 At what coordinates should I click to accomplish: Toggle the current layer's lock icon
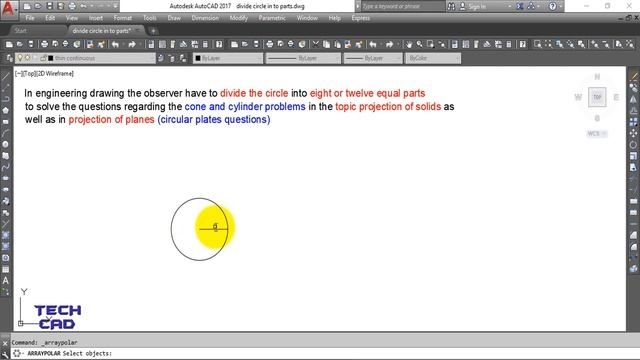click(43, 58)
